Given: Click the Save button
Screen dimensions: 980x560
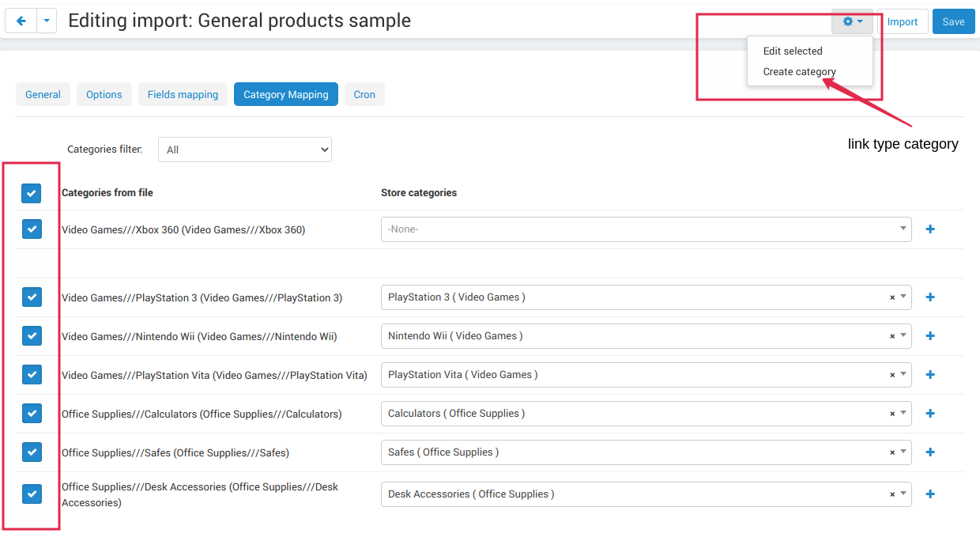Looking at the screenshot, I should point(953,21).
